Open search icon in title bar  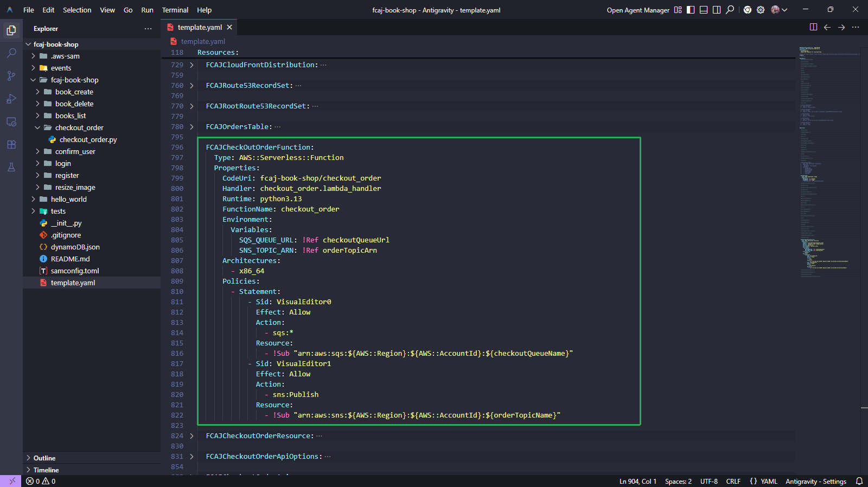click(x=730, y=10)
